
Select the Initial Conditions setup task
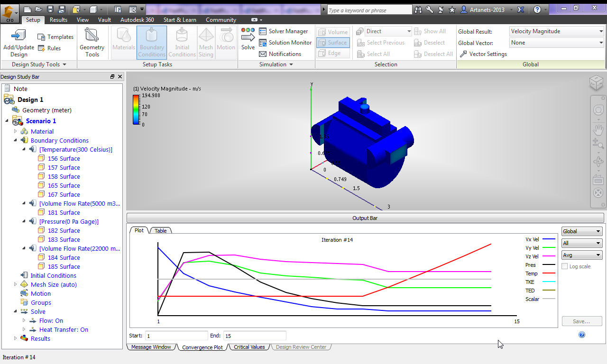[182, 43]
